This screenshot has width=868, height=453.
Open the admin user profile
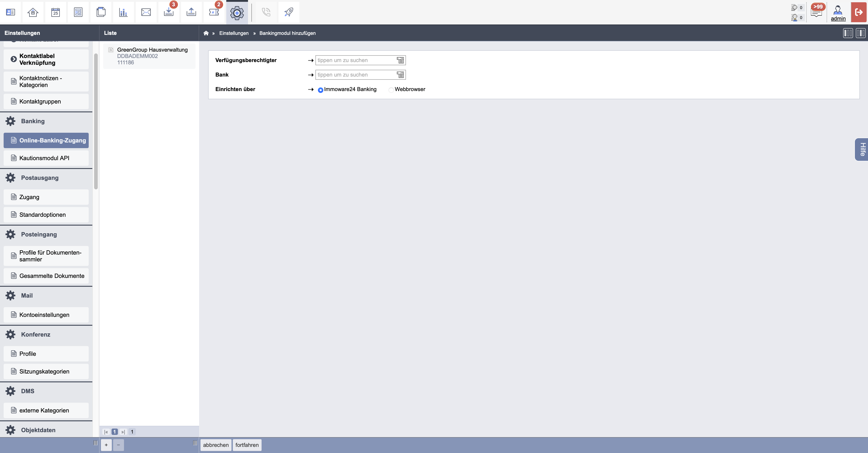click(838, 13)
